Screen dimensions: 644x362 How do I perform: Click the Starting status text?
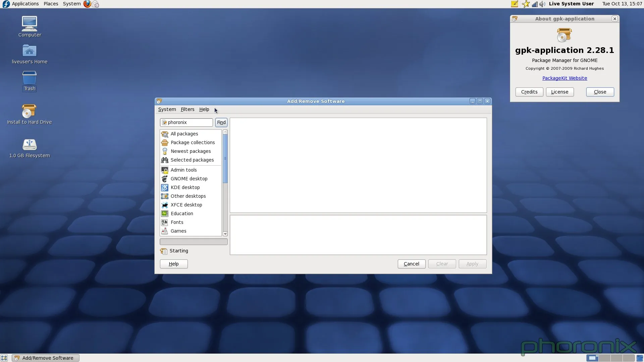click(179, 251)
